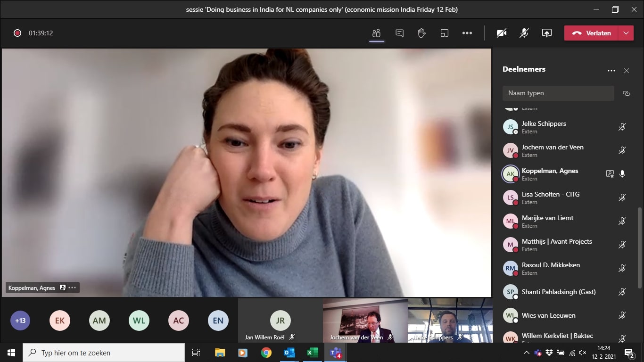The height and width of the screenshot is (362, 644).
Task: Copy join info link icon
Action: pyautogui.click(x=626, y=93)
